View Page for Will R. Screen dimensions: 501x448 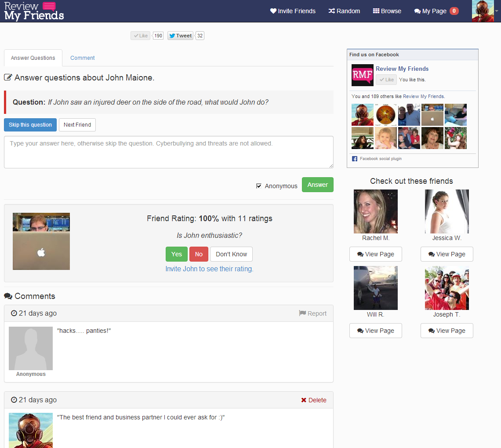coord(376,331)
